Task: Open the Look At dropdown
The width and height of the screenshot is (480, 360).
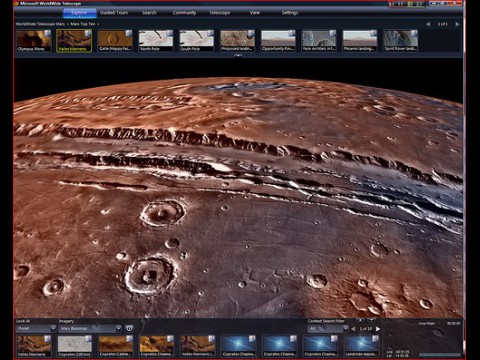Action: 36,329
